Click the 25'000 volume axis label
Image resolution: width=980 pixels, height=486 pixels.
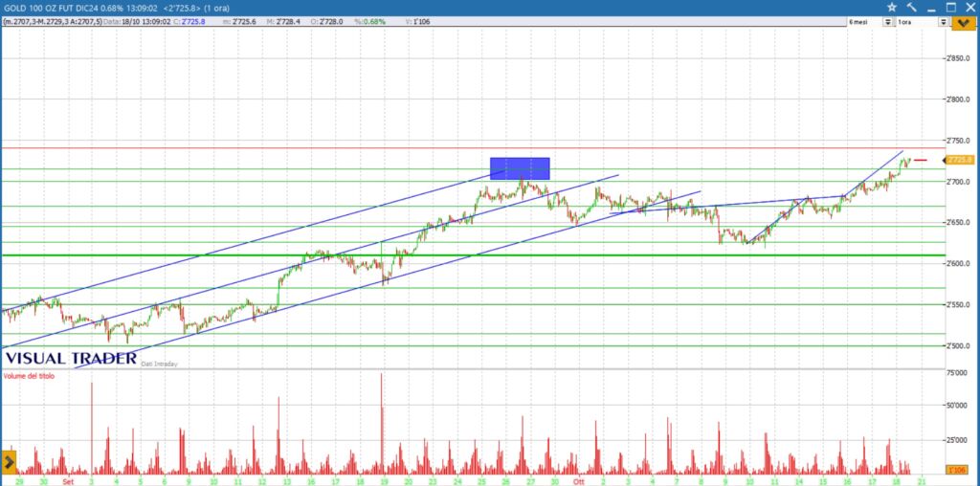click(957, 440)
